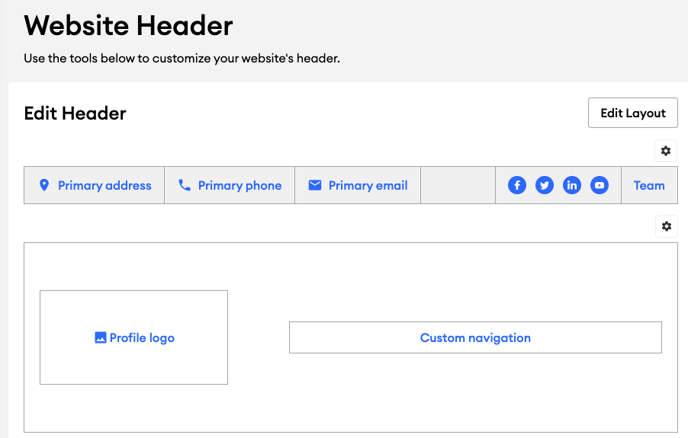Click the Edit Header section title
688x438 pixels.
75,113
